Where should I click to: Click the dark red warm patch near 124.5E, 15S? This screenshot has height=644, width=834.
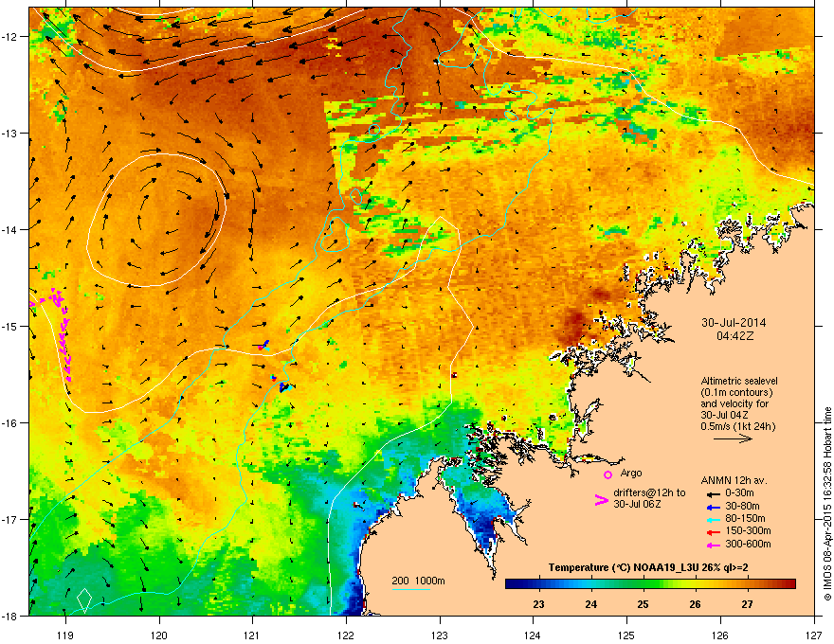point(574,324)
